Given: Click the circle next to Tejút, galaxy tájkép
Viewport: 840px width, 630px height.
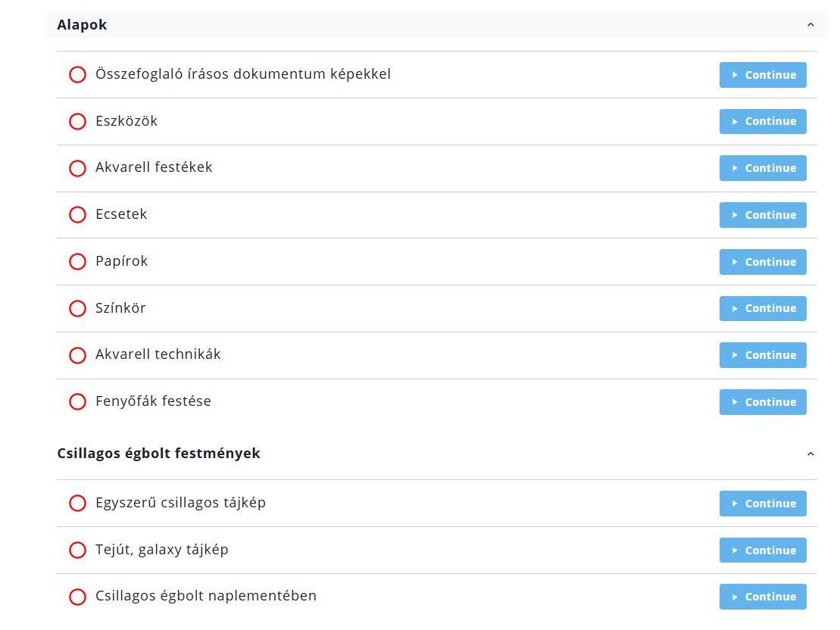Looking at the screenshot, I should (77, 550).
